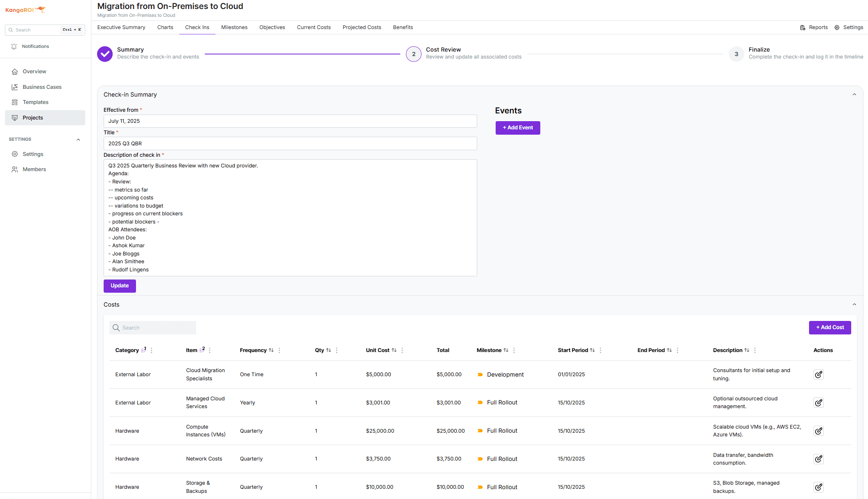Image resolution: width=868 pixels, height=499 pixels.
Task: Open End Period column options menu
Action: pyautogui.click(x=678, y=350)
